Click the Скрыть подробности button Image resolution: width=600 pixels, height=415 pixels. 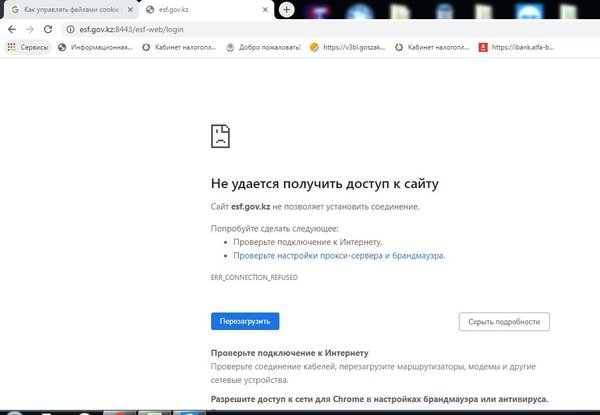(504, 322)
